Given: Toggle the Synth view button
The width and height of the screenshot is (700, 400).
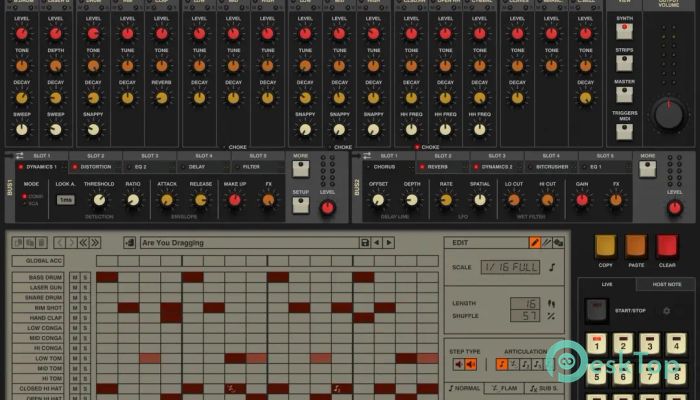Looking at the screenshot, I should [623, 29].
